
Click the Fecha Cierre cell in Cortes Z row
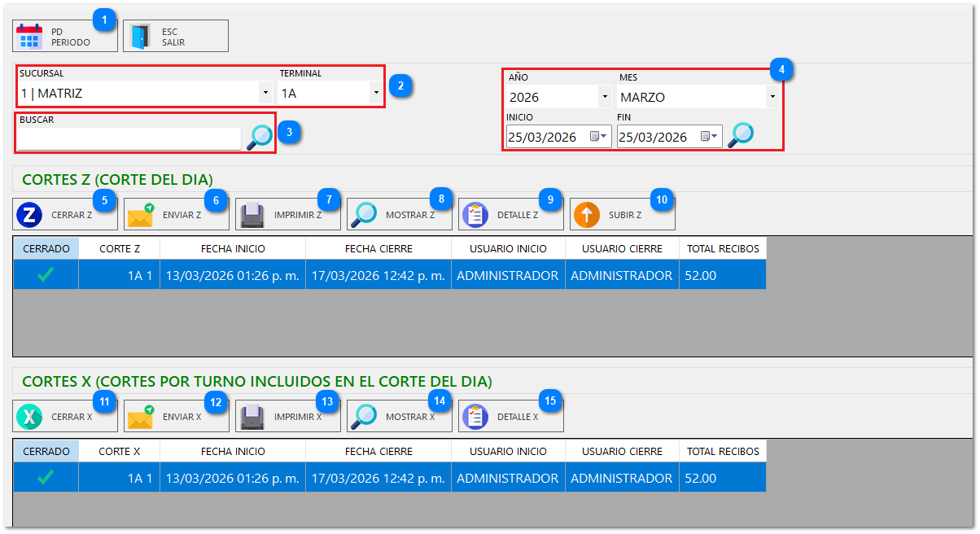click(x=378, y=275)
